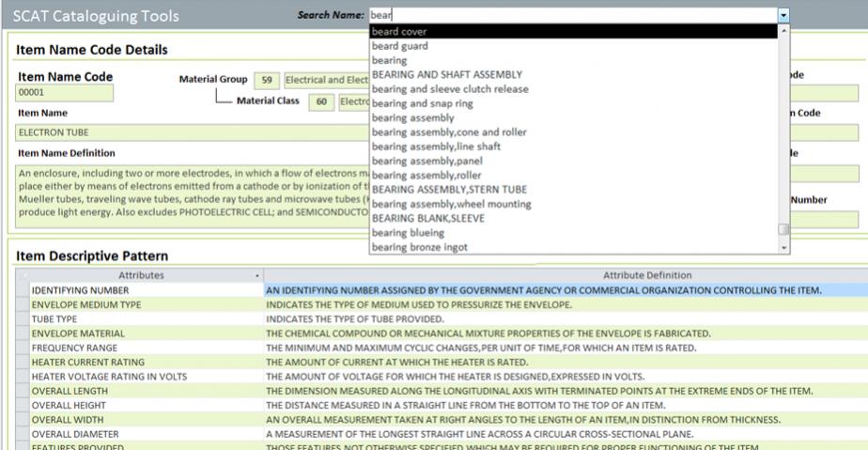Screen dimensions: 868x450
Task: Click the dropdown list scrollbar thumb
Action: [783, 229]
